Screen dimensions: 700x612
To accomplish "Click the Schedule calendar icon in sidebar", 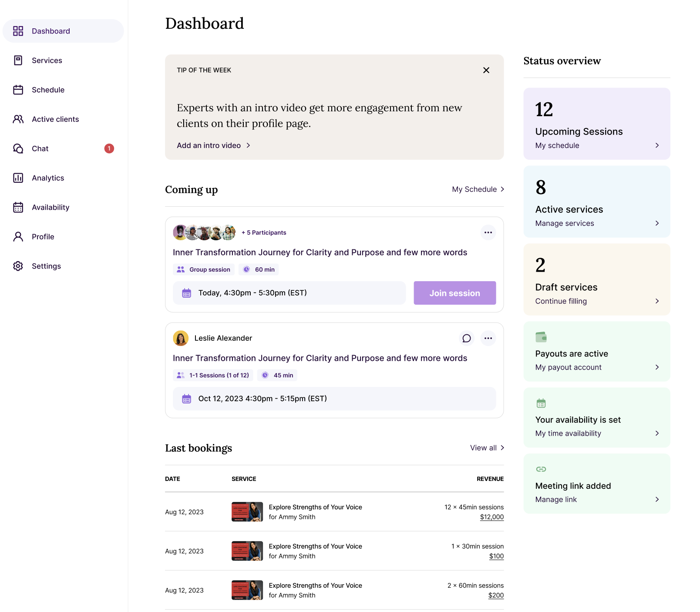I will coord(18,90).
